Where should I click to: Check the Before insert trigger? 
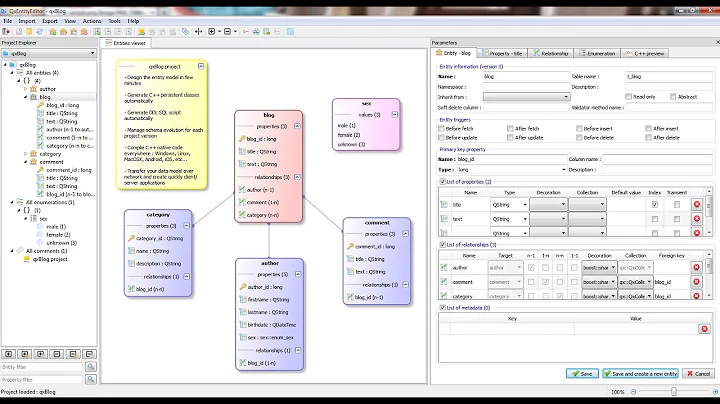tap(579, 129)
